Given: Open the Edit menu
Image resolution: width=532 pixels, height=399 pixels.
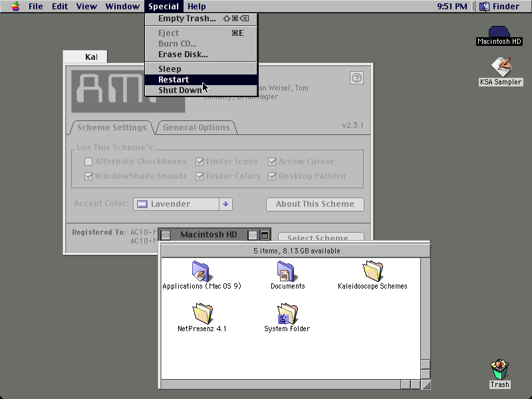Looking at the screenshot, I should [x=60, y=6].
